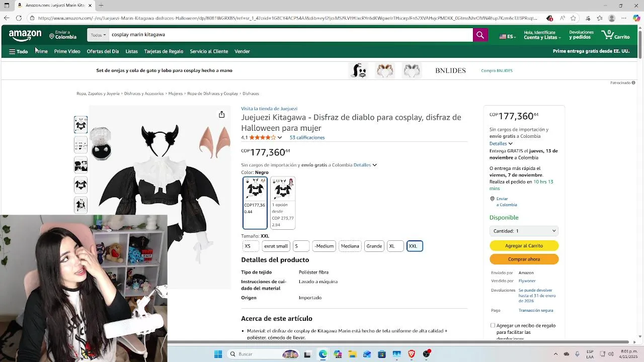Open OBS Studio from taskbar

427,354
